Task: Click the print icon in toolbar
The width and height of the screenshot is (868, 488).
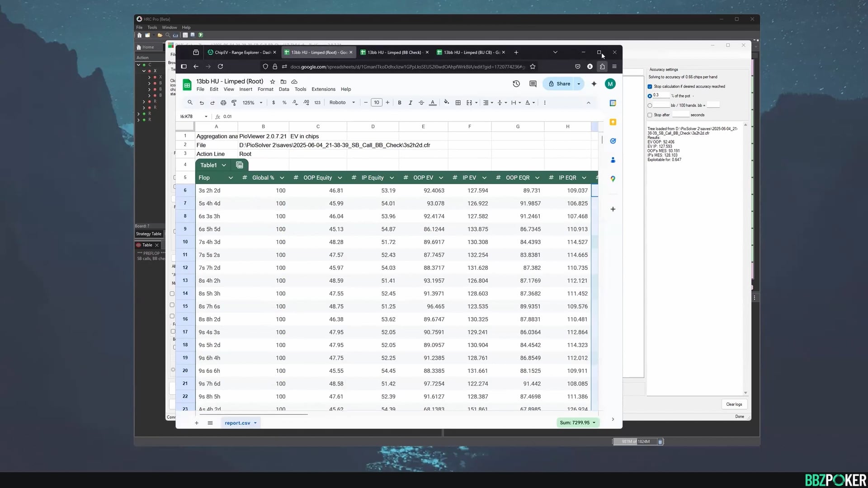Action: click(223, 103)
